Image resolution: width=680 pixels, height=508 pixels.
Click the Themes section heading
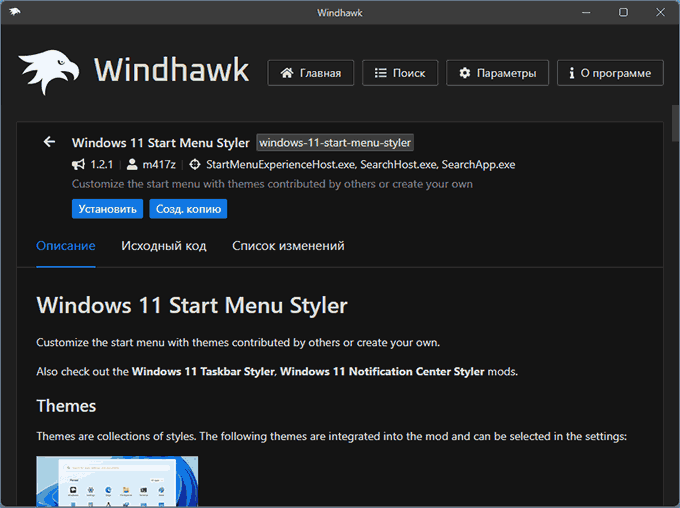[x=66, y=406]
